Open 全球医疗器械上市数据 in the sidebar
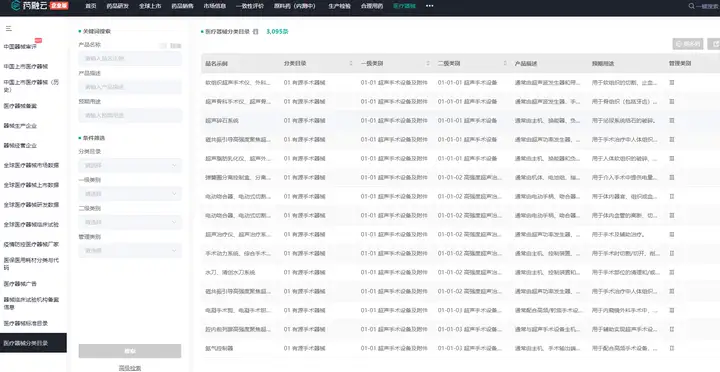 tap(31, 185)
